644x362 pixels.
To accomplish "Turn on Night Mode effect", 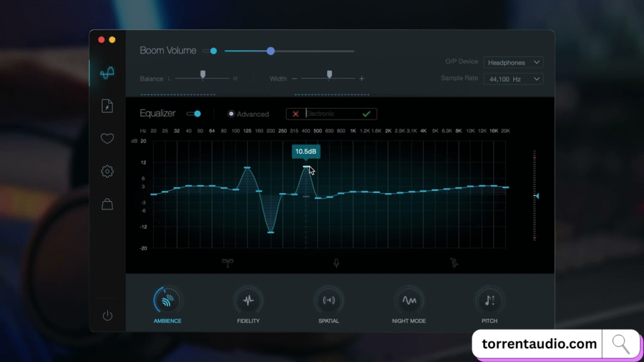I will (409, 300).
